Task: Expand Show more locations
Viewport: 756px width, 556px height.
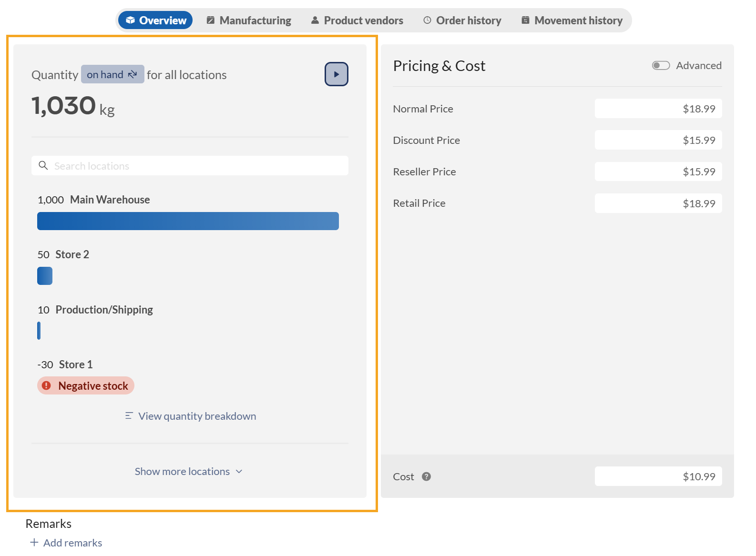Action: 183,471
